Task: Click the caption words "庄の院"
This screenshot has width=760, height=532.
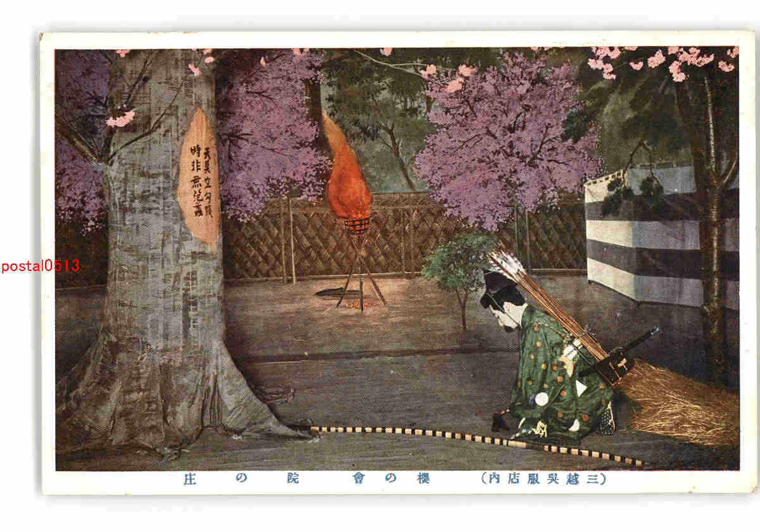Action: pyautogui.click(x=241, y=479)
